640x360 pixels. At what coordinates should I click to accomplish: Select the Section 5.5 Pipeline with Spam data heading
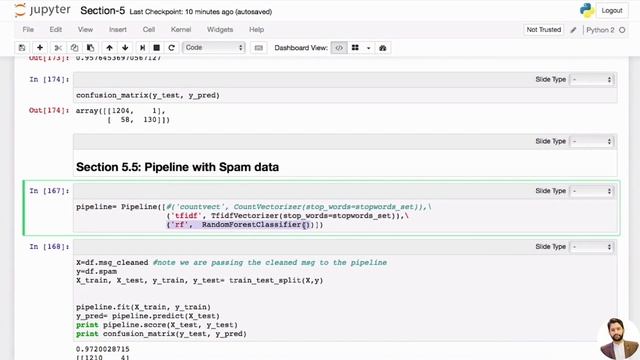tap(178, 167)
